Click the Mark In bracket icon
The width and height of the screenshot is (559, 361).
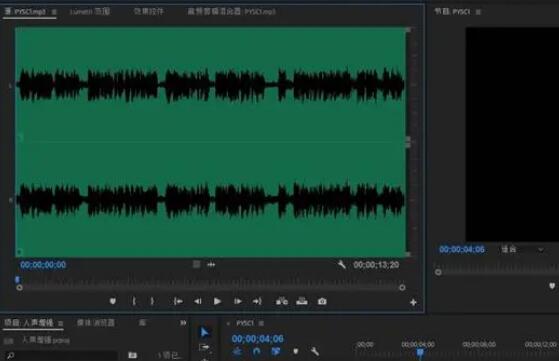click(134, 301)
